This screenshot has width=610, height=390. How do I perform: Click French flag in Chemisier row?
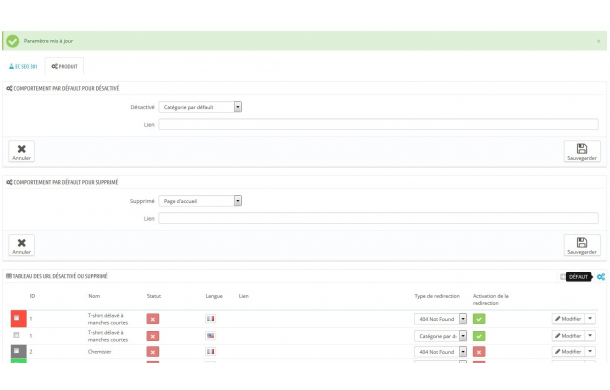(210, 351)
